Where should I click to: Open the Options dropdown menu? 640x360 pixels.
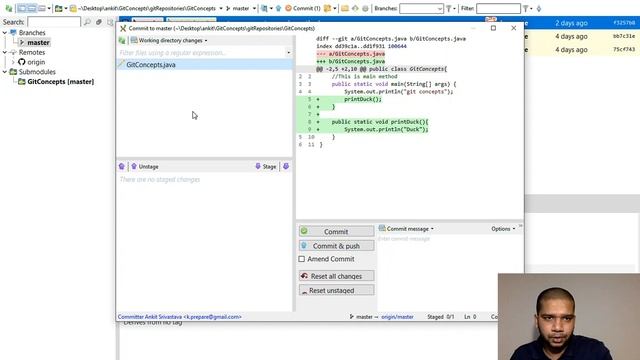click(503, 229)
